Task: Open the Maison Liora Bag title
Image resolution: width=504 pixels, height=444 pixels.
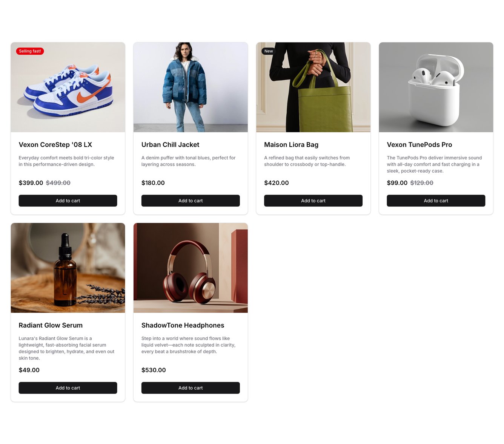Action: coord(291,145)
